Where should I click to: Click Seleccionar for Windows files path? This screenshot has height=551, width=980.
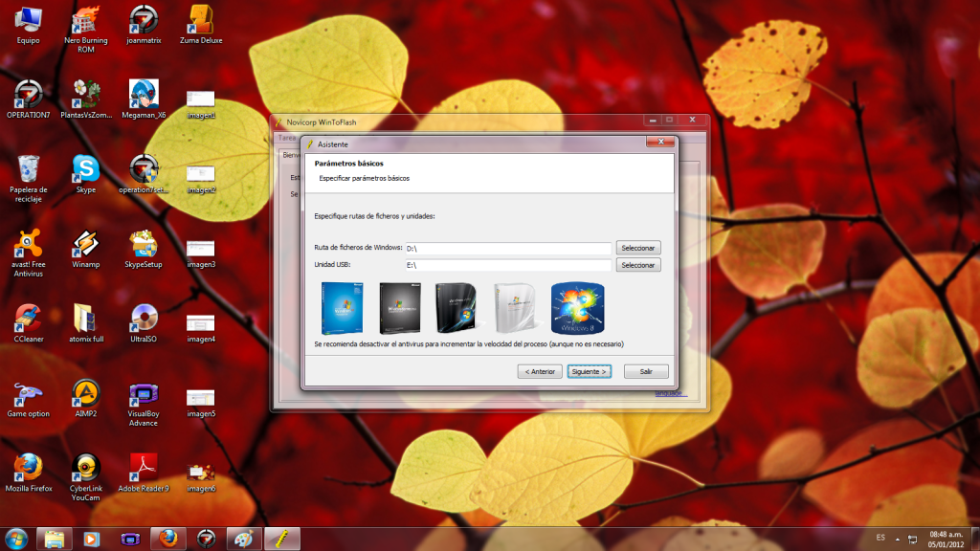tap(638, 248)
